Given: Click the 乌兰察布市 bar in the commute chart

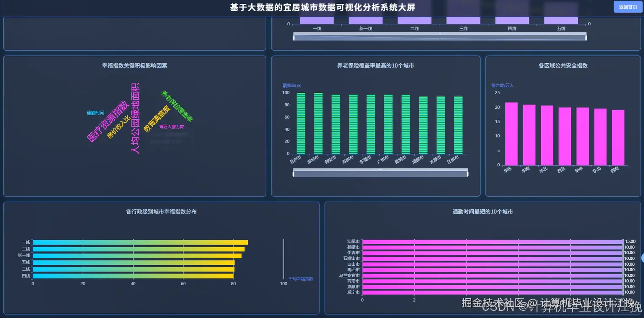Looking at the screenshot, I should [x=492, y=275].
